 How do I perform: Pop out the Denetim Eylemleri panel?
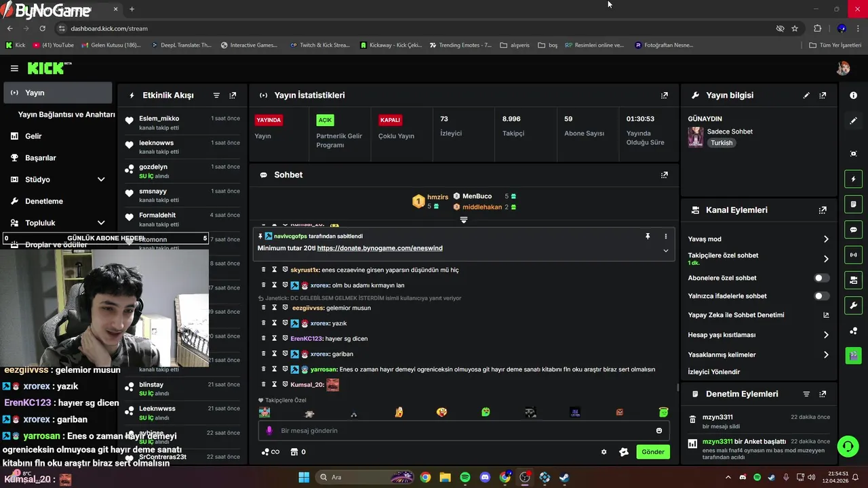coord(823,394)
